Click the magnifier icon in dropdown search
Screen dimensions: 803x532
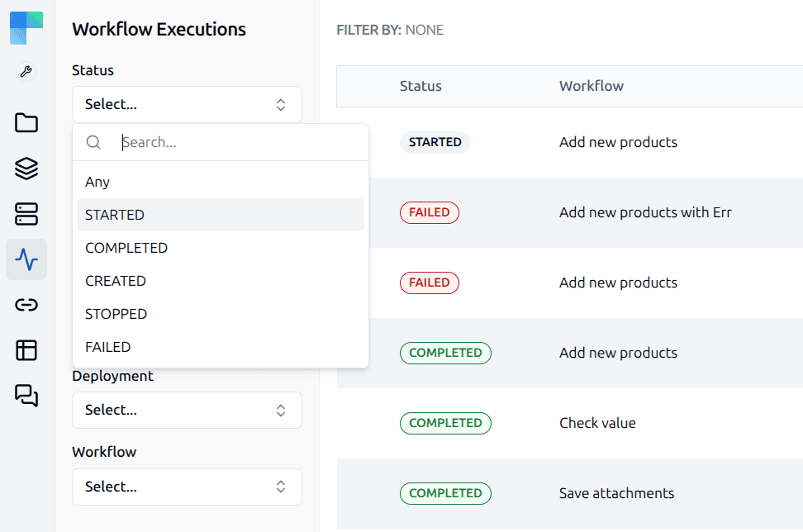coord(93,142)
